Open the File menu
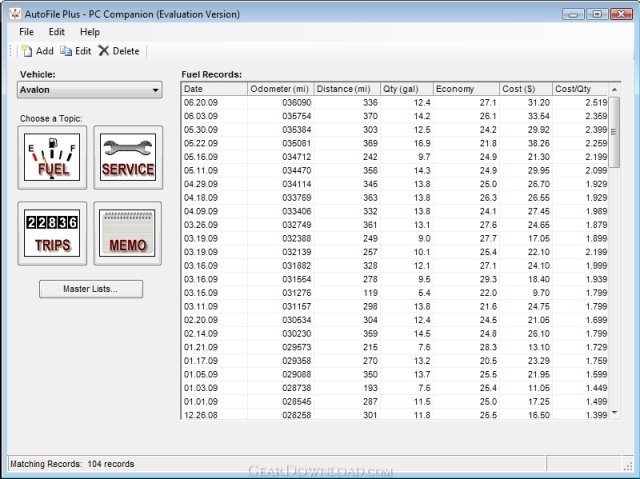Image resolution: width=640 pixels, height=479 pixels. click(x=27, y=32)
